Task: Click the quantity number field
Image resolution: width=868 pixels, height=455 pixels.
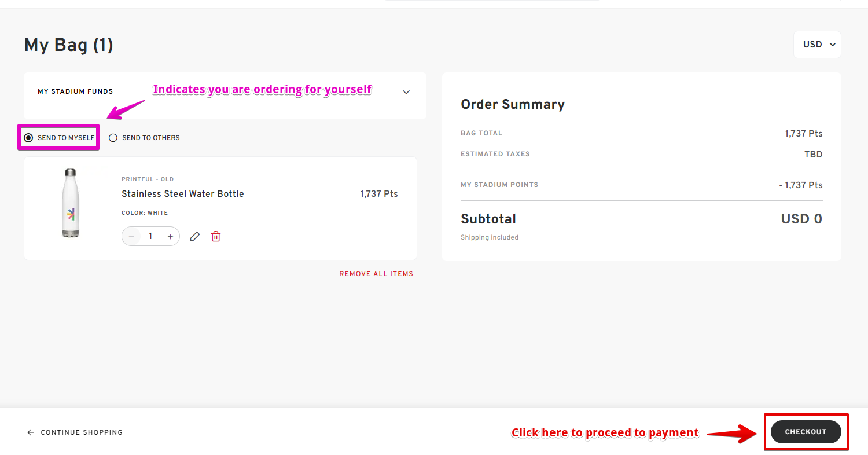Action: tap(150, 236)
